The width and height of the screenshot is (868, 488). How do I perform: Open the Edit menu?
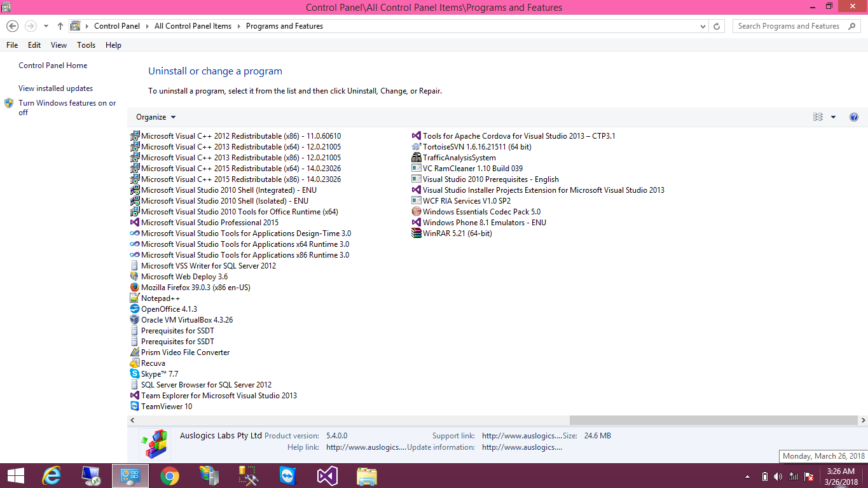pos(34,45)
